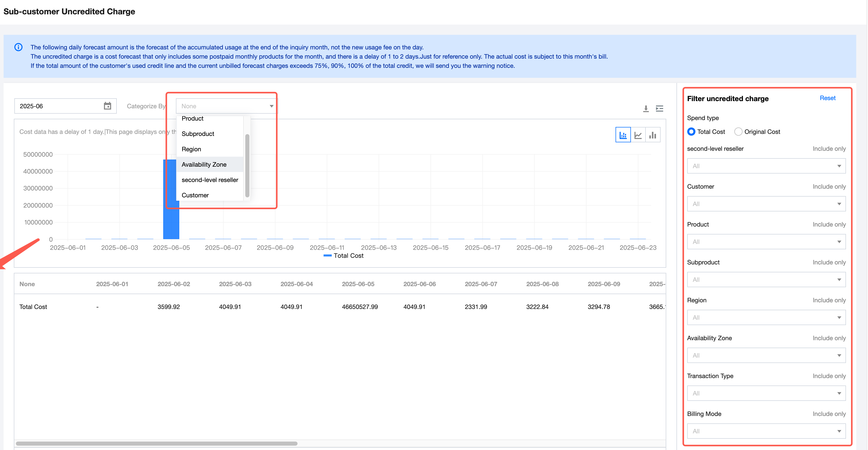Screen dimensions: 868x450
Task: Open the calendar month picker icon
Action: point(108,106)
